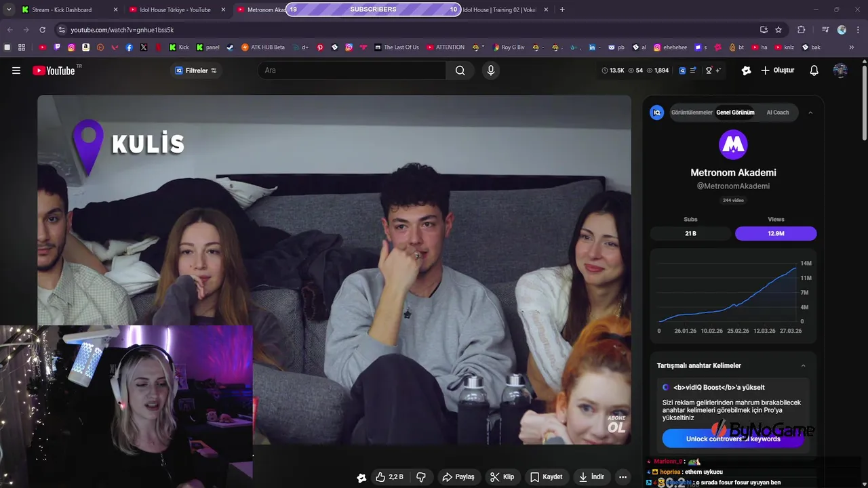Open the Kick bookmark

(x=179, y=47)
